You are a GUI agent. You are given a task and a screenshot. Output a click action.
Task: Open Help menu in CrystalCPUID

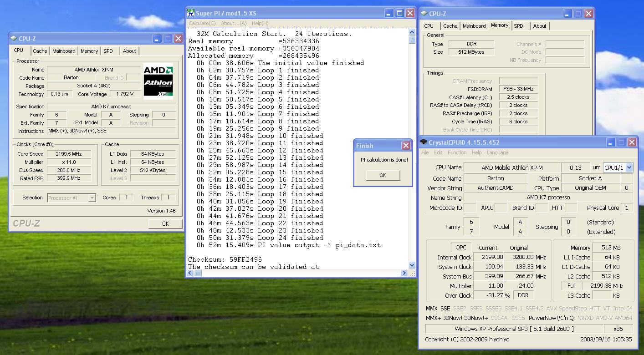(476, 152)
